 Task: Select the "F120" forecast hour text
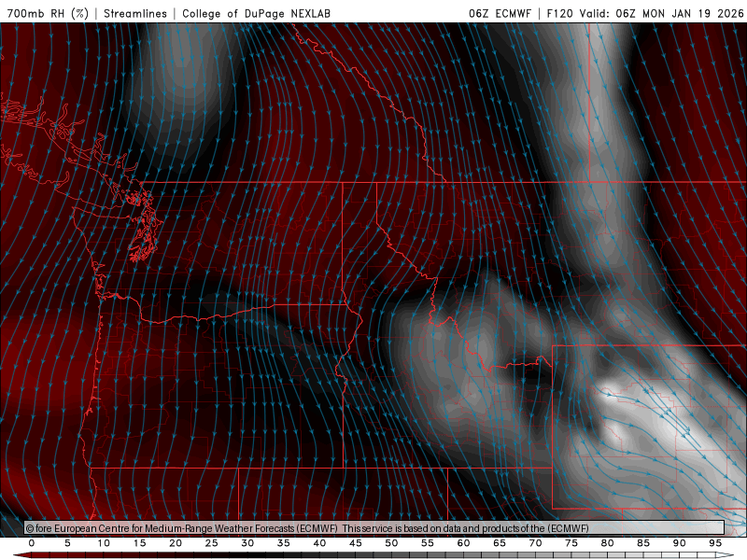pyautogui.click(x=559, y=13)
